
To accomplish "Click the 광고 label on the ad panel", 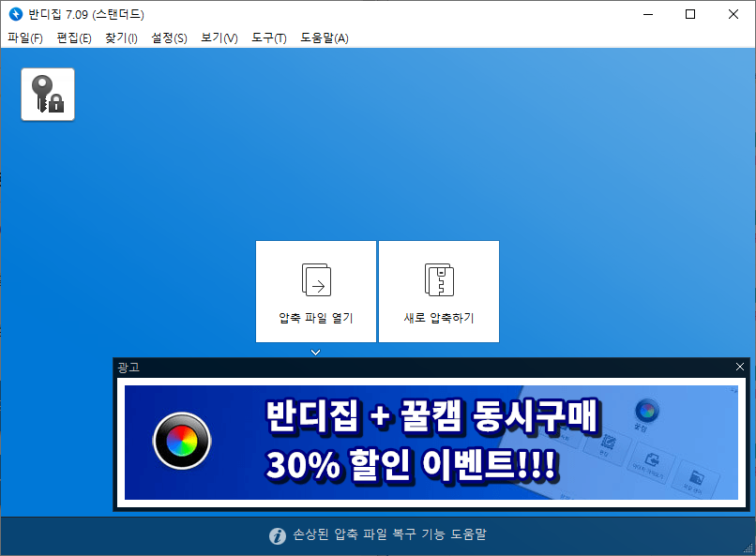I will click(x=129, y=368).
